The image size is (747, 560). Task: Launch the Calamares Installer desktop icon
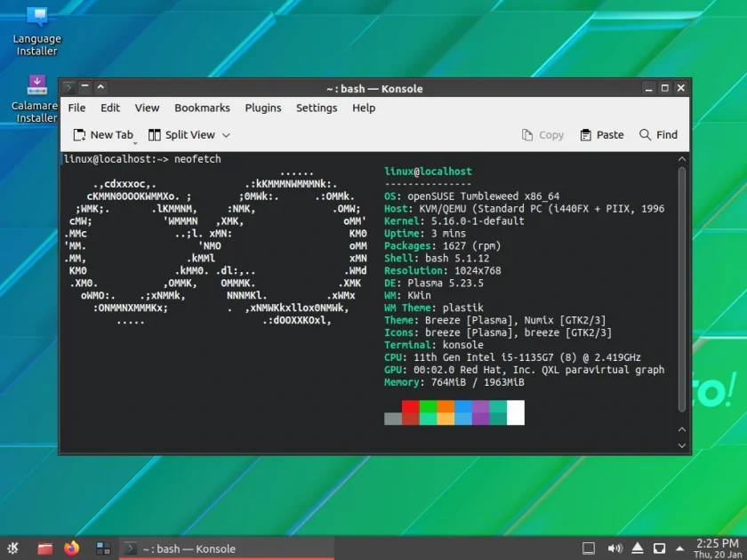coord(36,99)
